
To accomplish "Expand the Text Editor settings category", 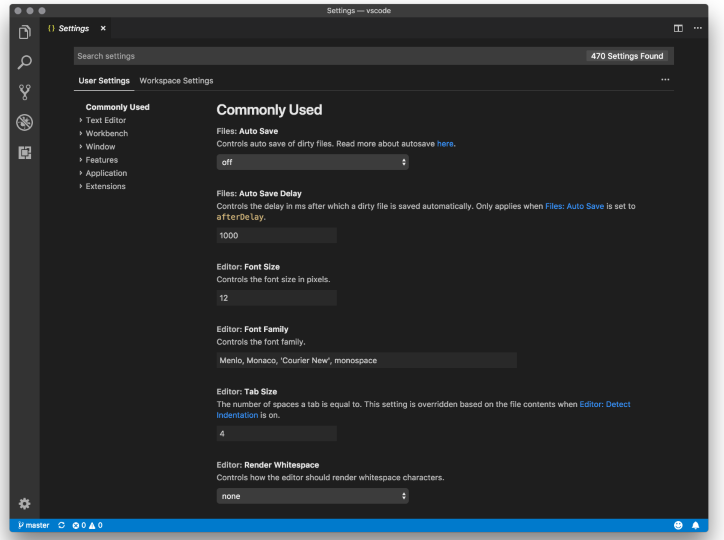I will (105, 120).
